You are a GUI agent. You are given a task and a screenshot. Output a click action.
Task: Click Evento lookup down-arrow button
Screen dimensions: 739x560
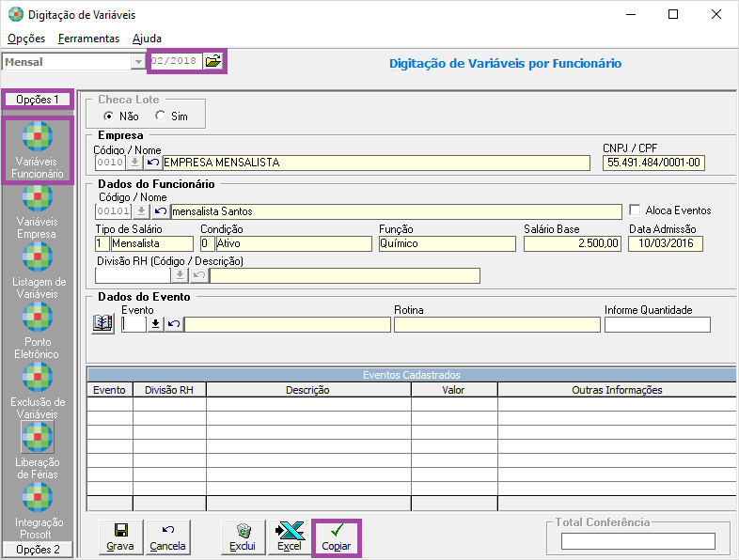click(155, 324)
